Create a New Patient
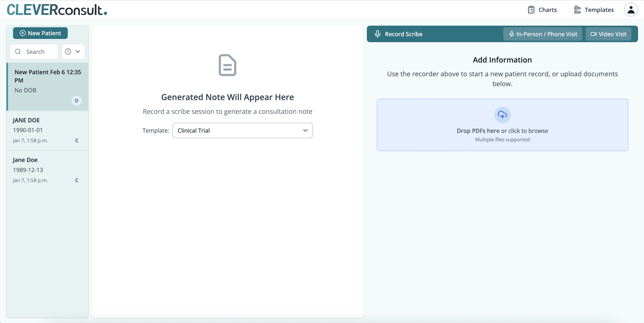The height and width of the screenshot is (323, 644). pos(40,33)
